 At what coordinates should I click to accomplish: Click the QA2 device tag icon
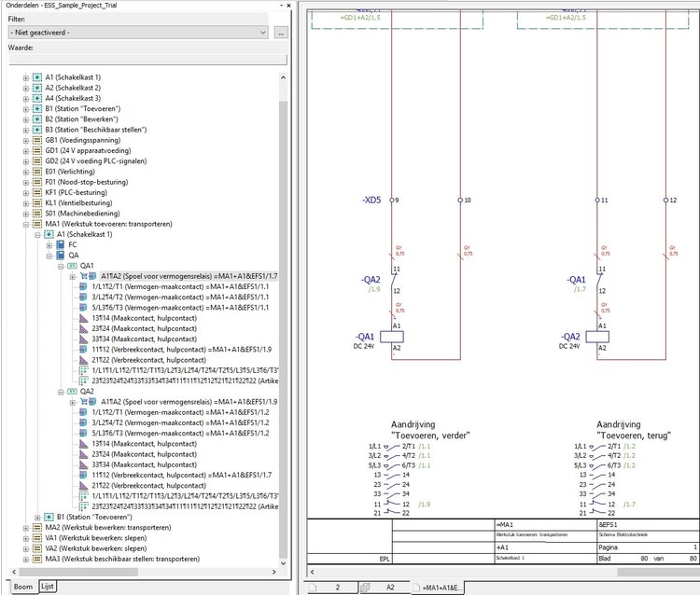[73, 392]
